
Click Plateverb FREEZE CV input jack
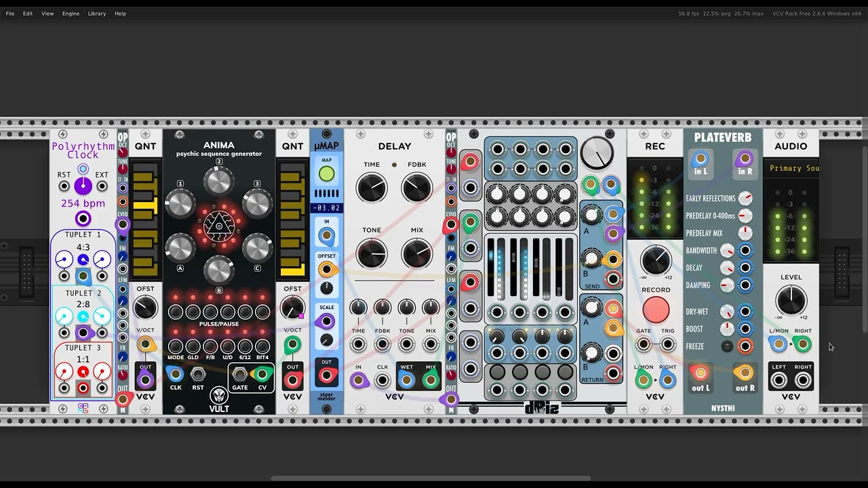pos(745,346)
